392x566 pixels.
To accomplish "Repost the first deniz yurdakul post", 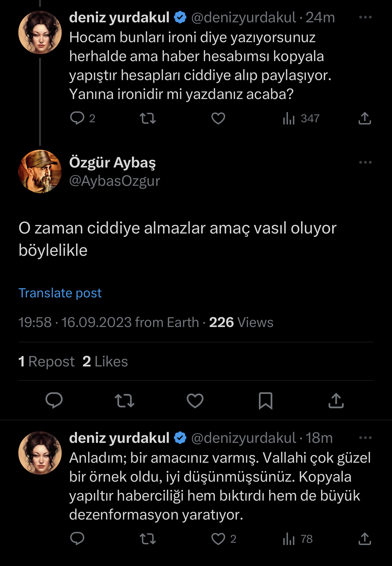I will pos(148,118).
